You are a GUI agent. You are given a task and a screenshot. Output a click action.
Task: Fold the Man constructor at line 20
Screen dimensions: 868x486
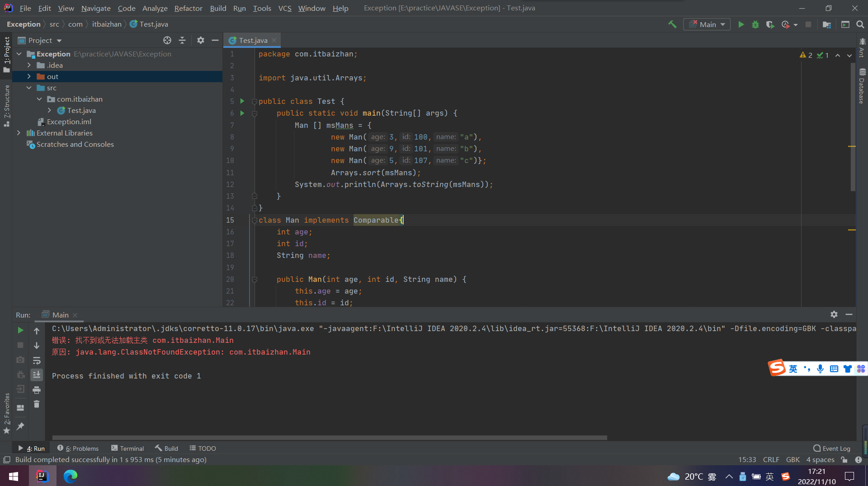pos(255,279)
